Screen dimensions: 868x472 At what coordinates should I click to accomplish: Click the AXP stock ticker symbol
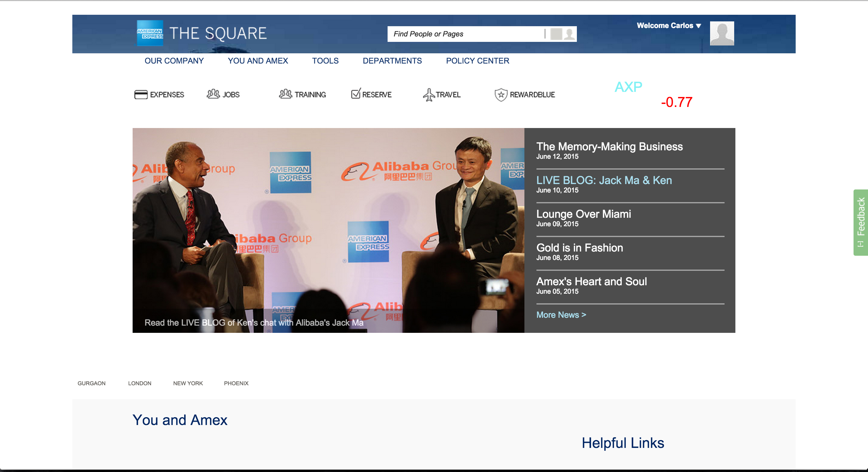click(x=628, y=87)
